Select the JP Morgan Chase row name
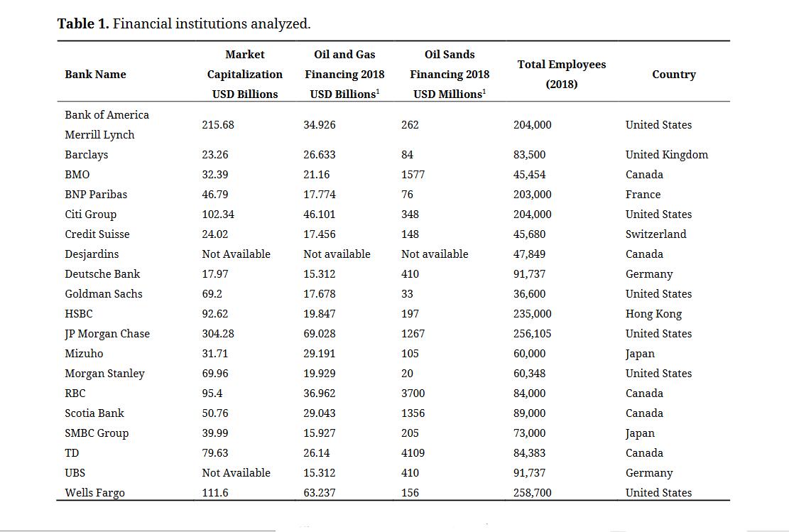The width and height of the screenshot is (789, 532). click(107, 334)
